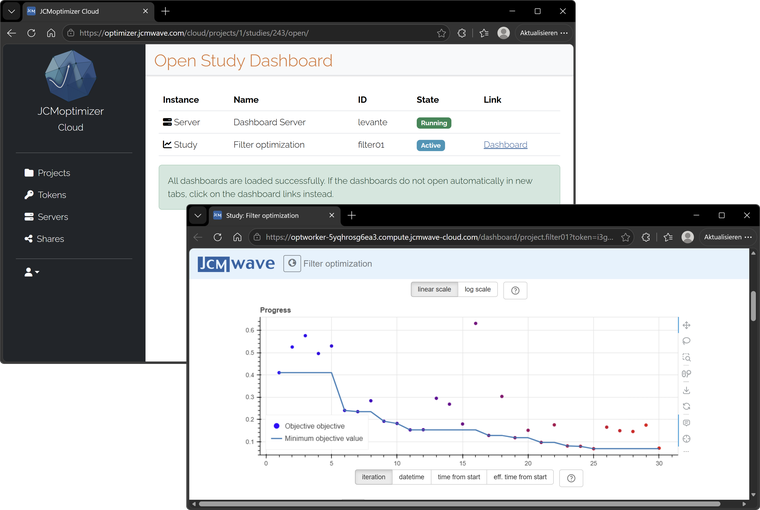This screenshot has width=760, height=510.
Task: Open favorites list in JCMoptimizer Cloud window
Action: point(484,33)
